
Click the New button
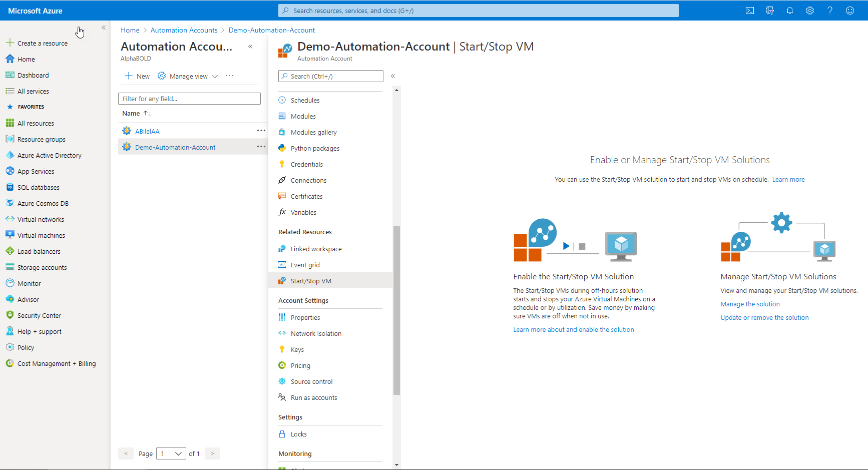pyautogui.click(x=137, y=76)
